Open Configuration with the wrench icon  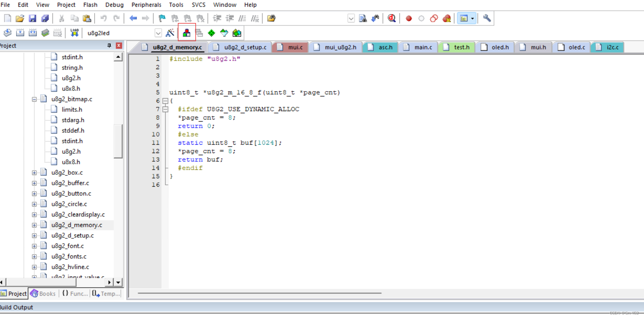pyautogui.click(x=487, y=18)
